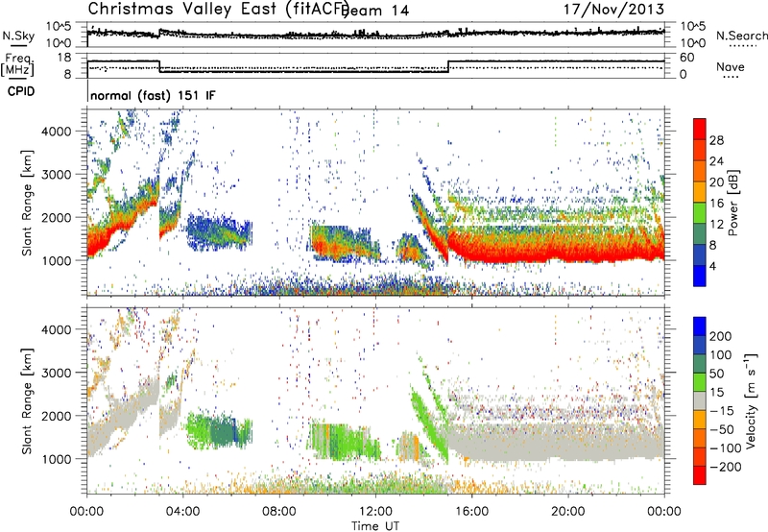Click the red segment of the Power colorbar

[700, 129]
